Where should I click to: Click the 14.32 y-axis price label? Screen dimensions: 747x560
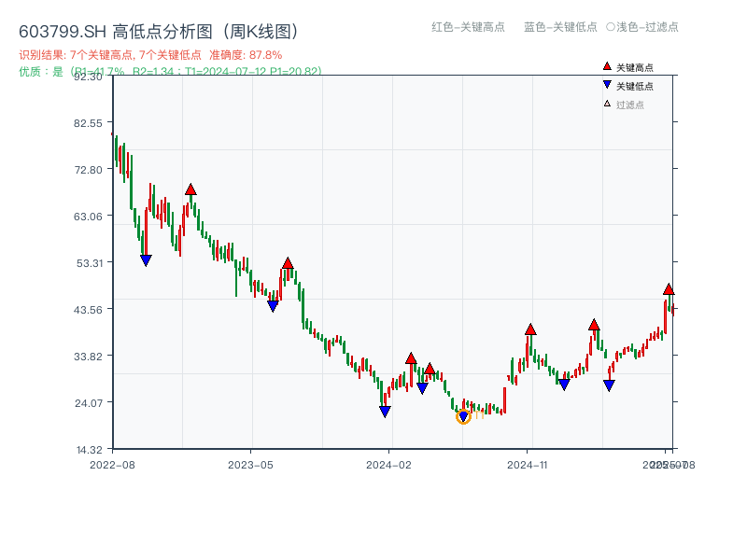(x=90, y=450)
